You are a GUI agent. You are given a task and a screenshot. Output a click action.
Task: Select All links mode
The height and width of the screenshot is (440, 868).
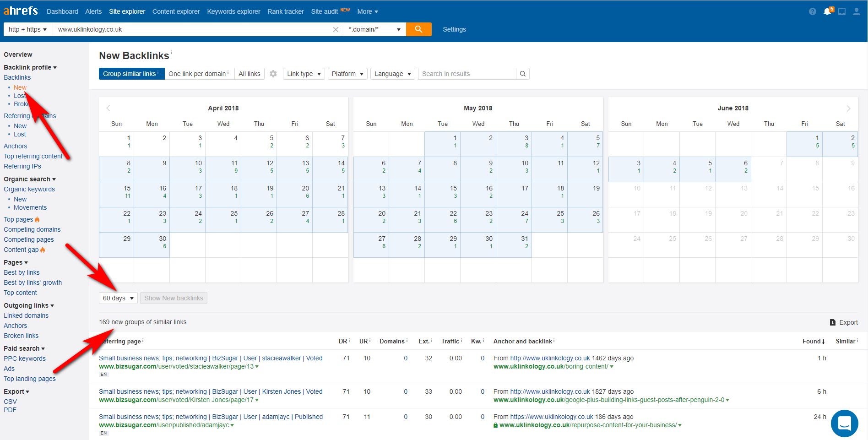250,74
